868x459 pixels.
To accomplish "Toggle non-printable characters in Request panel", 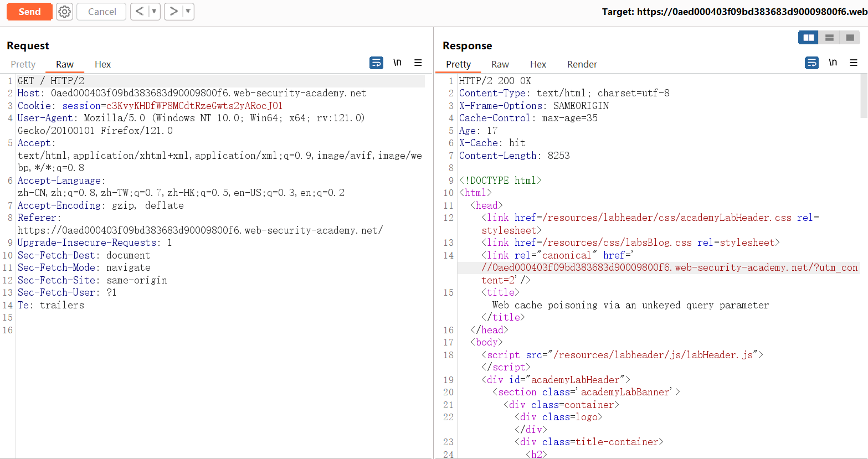I will [x=397, y=63].
